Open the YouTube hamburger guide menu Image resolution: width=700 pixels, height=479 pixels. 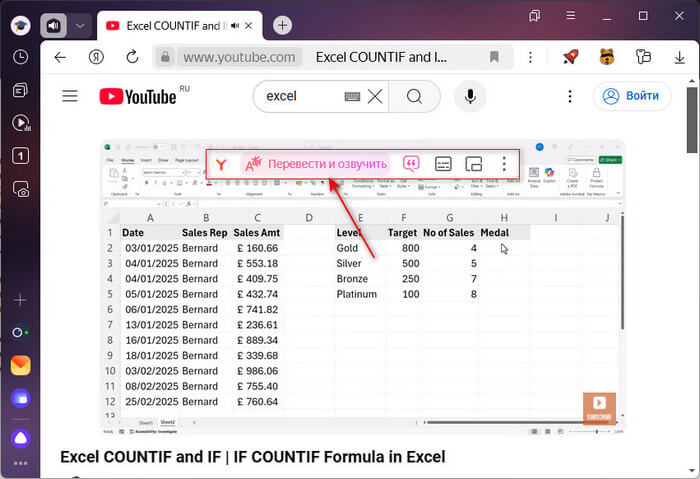(70, 96)
